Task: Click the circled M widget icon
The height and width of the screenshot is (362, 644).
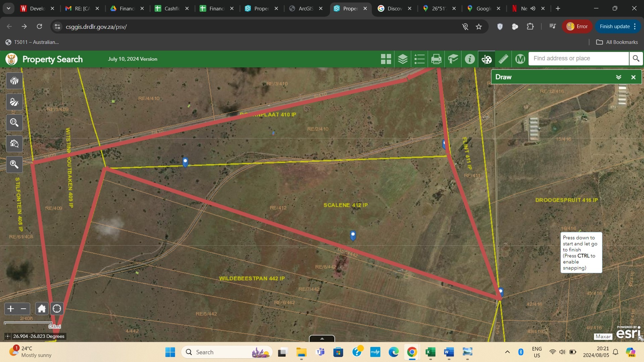Action: pyautogui.click(x=520, y=59)
